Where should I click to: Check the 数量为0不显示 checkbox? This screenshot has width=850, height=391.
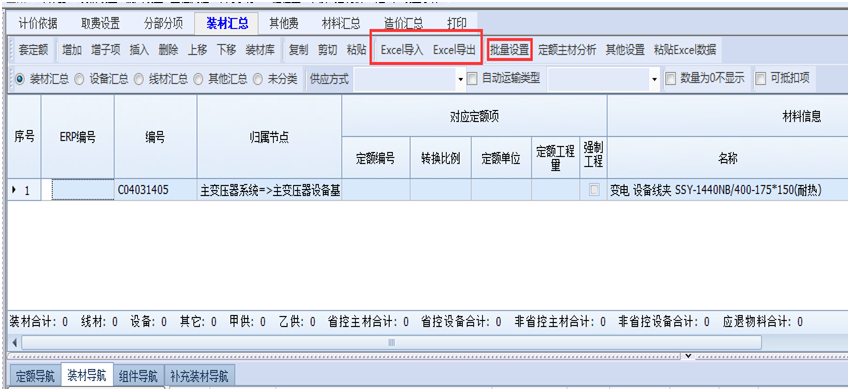click(671, 79)
